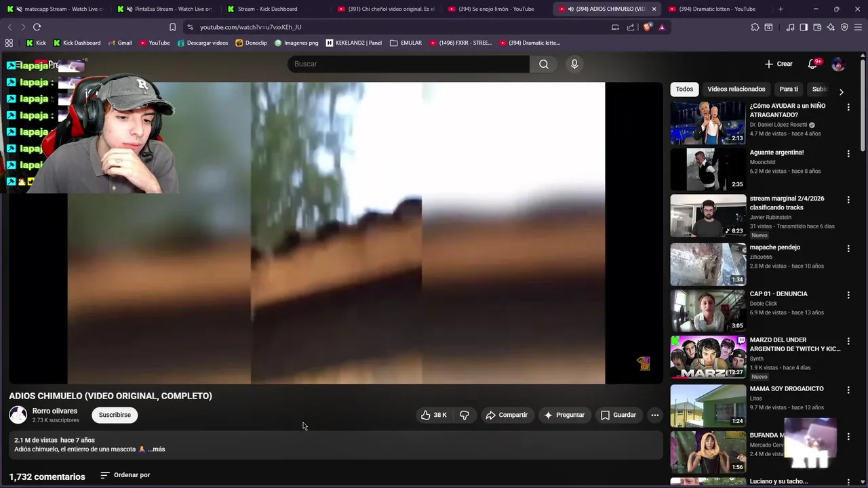Screen dimensions: 868x488
Task: Open MARZO DEL UNDER ARGENTINO video title
Action: pos(795,344)
